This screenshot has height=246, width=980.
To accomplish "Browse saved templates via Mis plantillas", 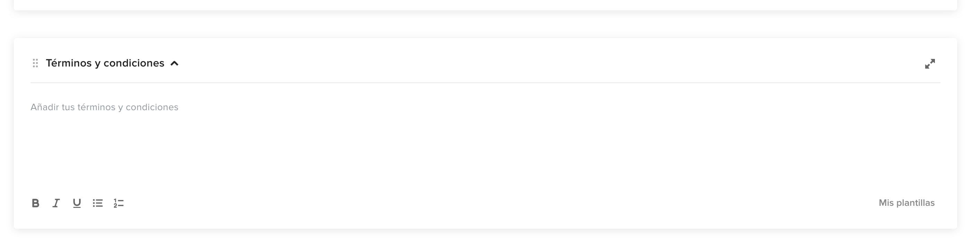I will (906, 203).
